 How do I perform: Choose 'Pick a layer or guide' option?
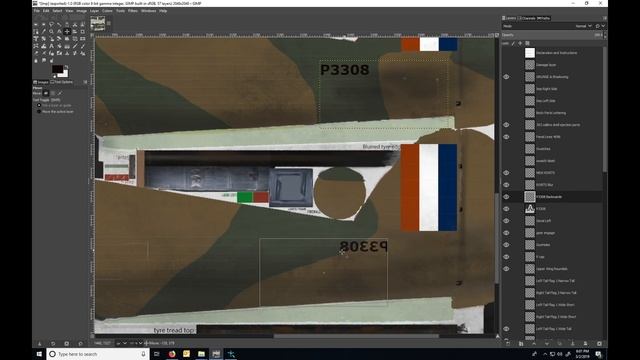39,105
